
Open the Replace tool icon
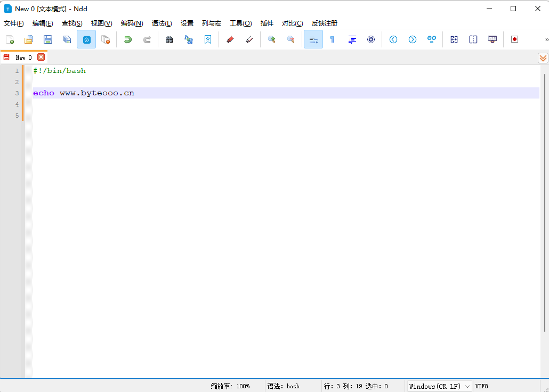click(189, 39)
